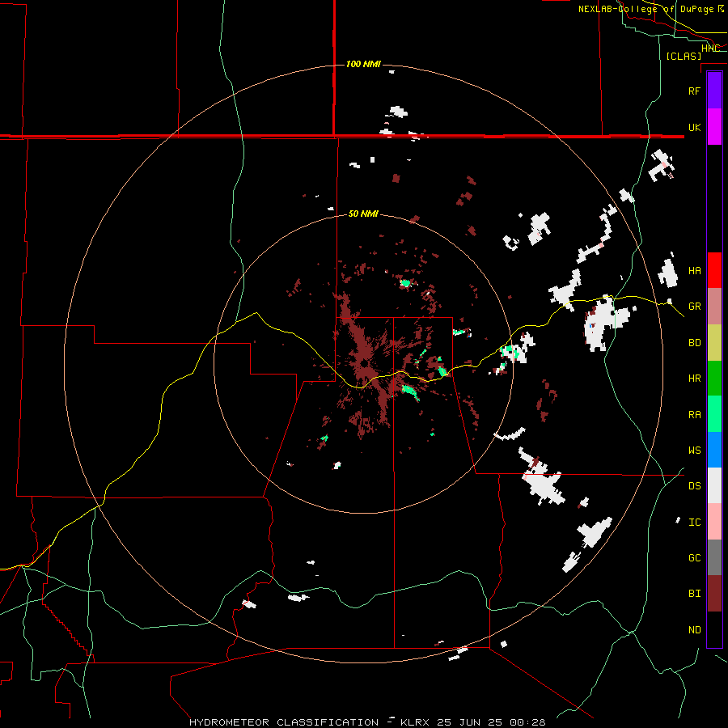Viewport: 728px width, 728px height.
Task: Click the [CLAS] label above legend
Action: [x=684, y=56]
